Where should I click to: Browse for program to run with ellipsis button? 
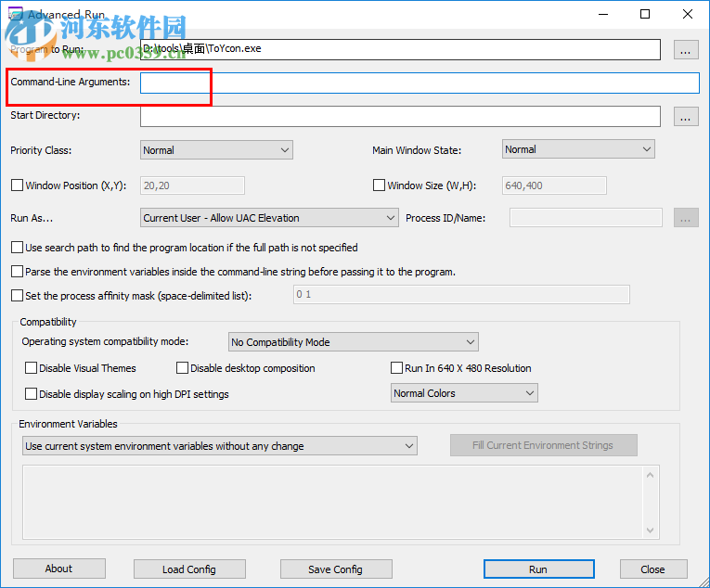click(686, 50)
